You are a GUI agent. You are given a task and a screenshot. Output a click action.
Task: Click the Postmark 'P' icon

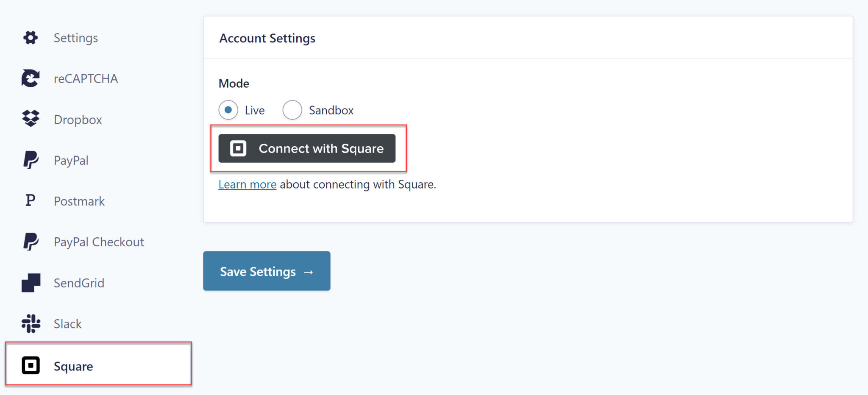click(30, 200)
